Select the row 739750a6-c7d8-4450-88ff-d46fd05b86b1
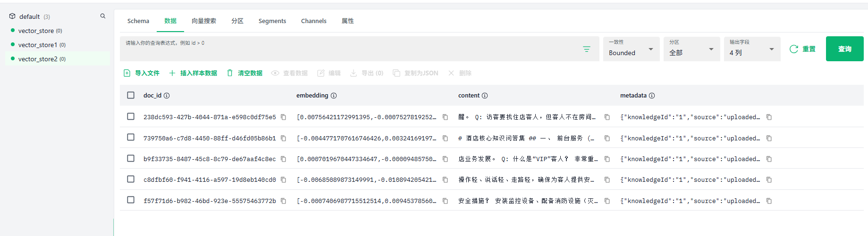868x236 pixels. click(131, 137)
